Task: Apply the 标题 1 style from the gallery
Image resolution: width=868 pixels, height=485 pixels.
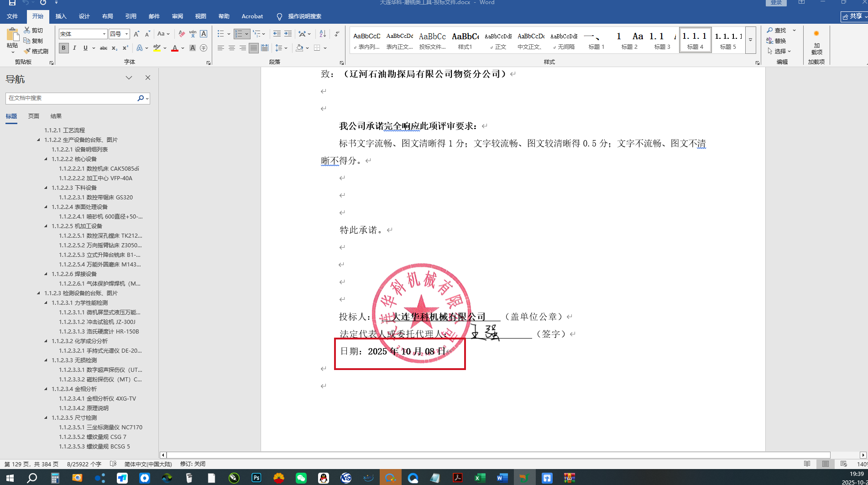Action: tap(596, 40)
